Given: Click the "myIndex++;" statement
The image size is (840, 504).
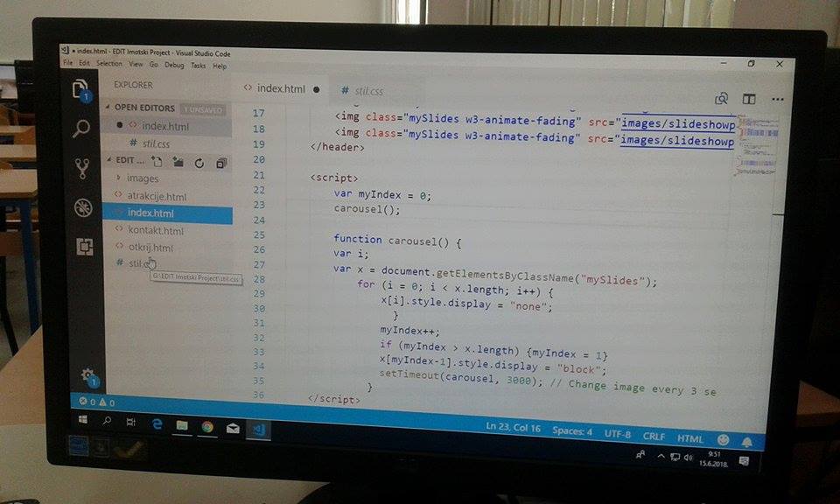Looking at the screenshot, I should [x=409, y=331].
